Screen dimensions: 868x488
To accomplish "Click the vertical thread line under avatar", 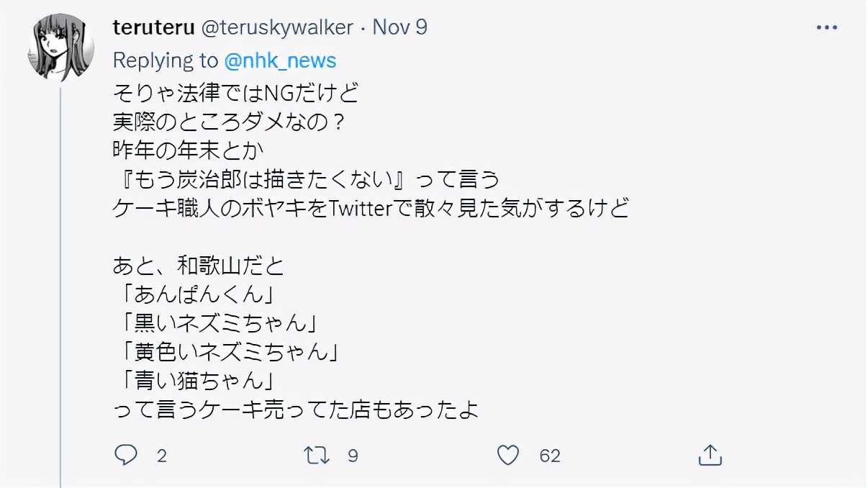I will point(60,288).
